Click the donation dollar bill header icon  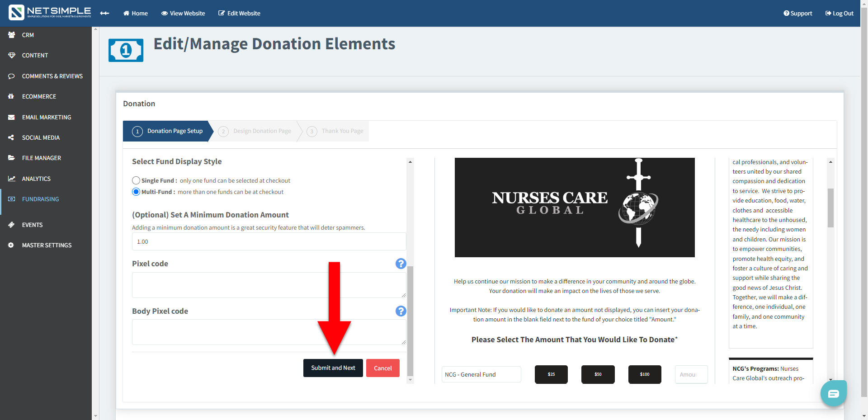[126, 50]
